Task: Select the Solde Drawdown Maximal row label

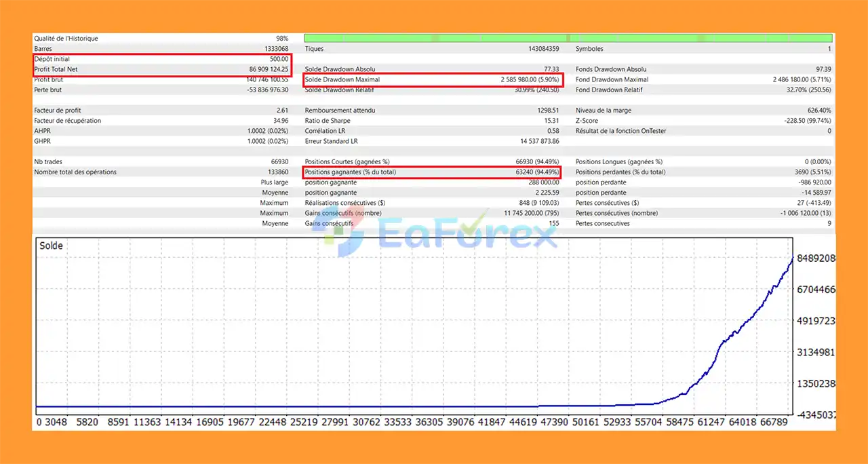Action: [340, 79]
